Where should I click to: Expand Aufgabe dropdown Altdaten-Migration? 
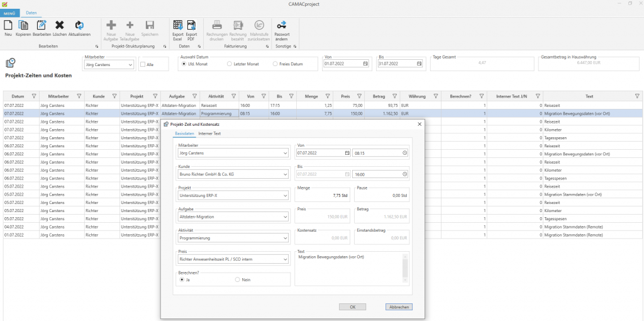(286, 217)
